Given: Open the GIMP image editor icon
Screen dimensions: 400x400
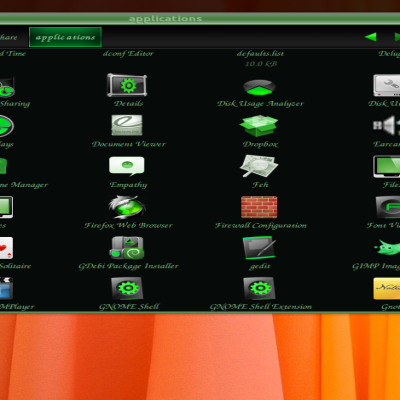Looking at the screenshot, I should pyautogui.click(x=387, y=248).
